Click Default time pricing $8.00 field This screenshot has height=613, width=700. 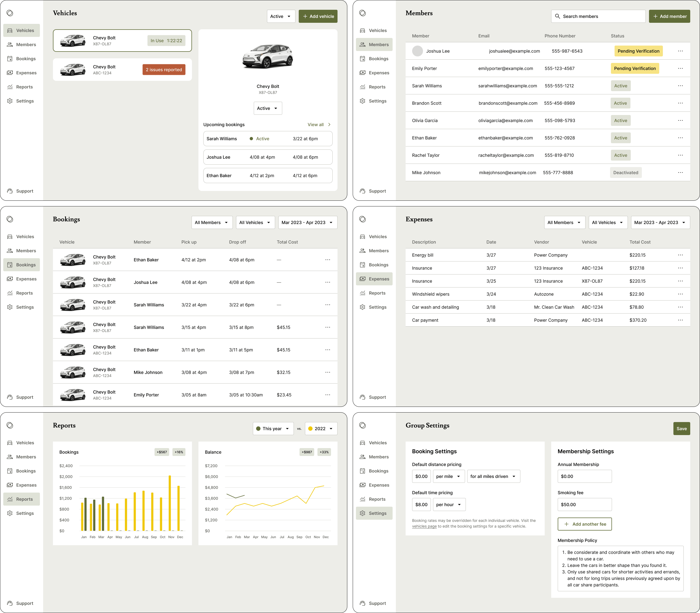tap(421, 505)
